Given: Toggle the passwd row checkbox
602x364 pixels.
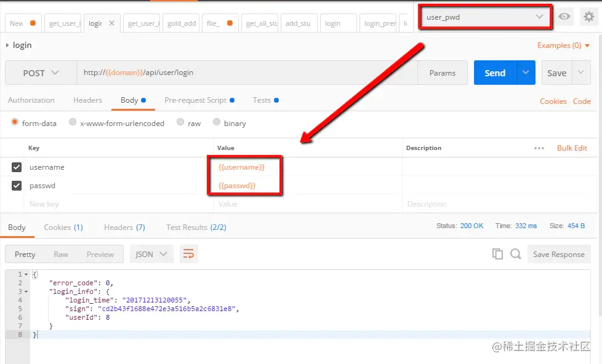Looking at the screenshot, I should tap(17, 186).
